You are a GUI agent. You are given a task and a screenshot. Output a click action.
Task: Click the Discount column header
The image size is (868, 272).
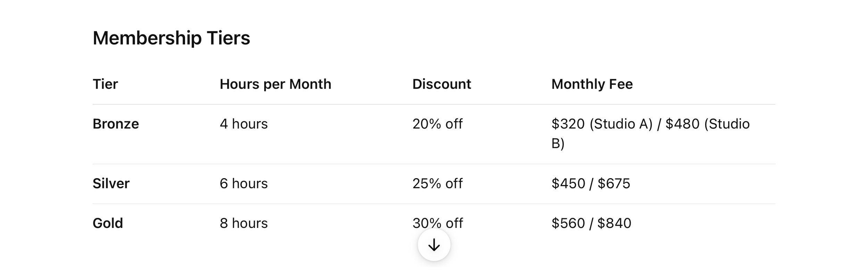point(442,84)
